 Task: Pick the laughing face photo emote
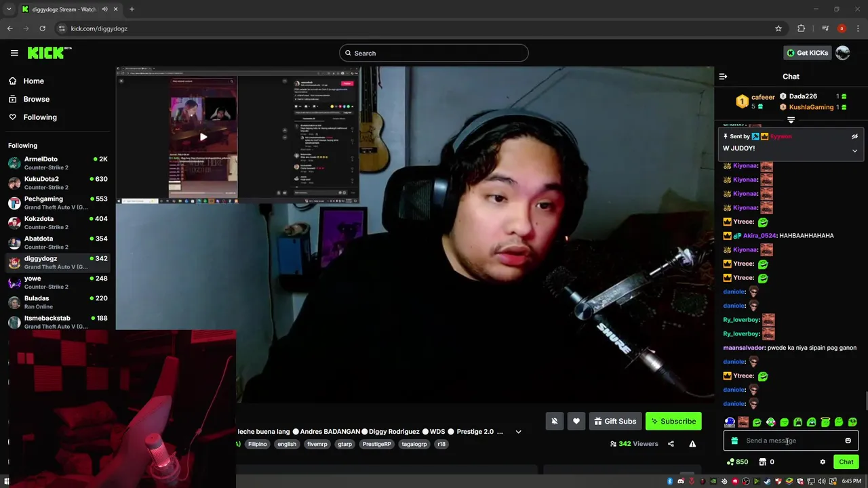click(743, 422)
